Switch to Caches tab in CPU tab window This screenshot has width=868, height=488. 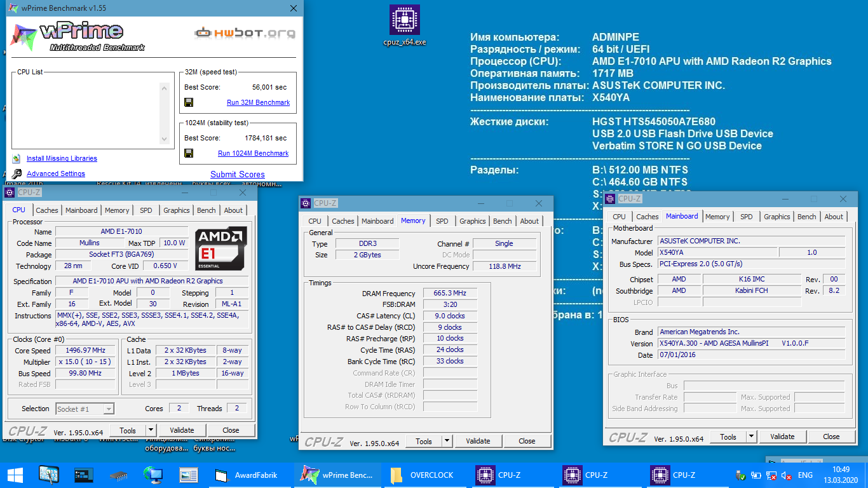46,210
